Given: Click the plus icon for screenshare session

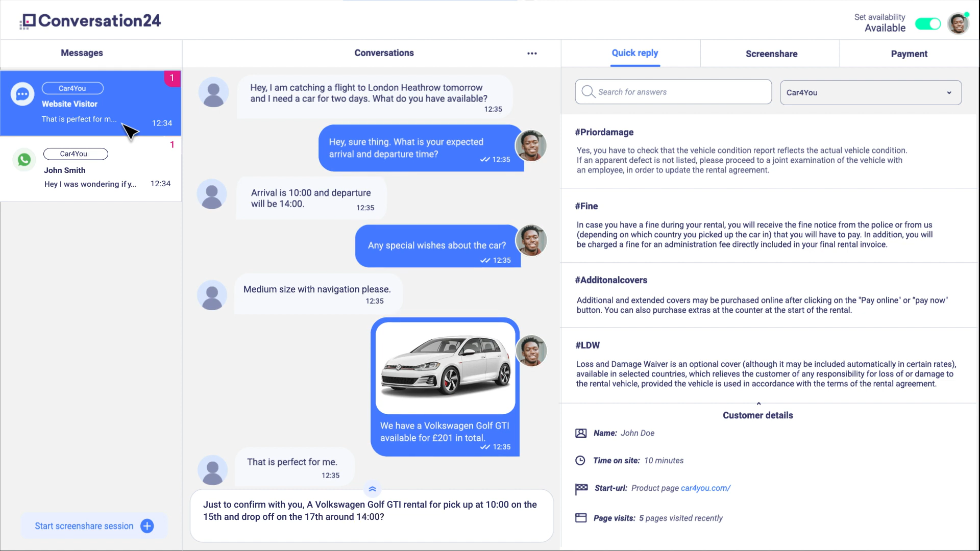Looking at the screenshot, I should click(147, 526).
